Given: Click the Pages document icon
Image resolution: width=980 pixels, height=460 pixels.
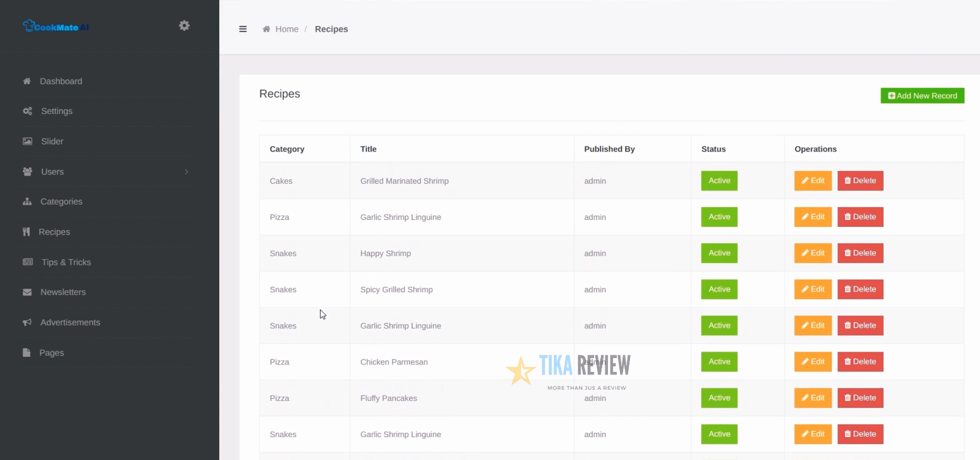Looking at the screenshot, I should tap(26, 352).
